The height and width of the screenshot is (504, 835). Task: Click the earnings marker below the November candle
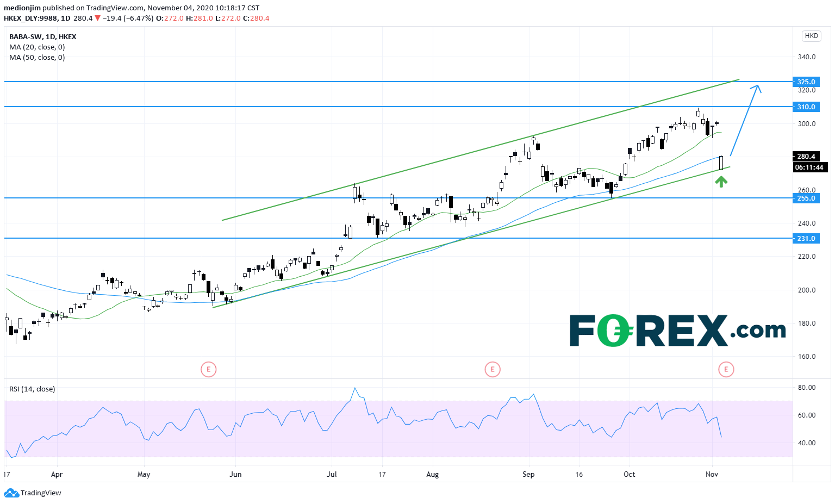click(x=726, y=370)
